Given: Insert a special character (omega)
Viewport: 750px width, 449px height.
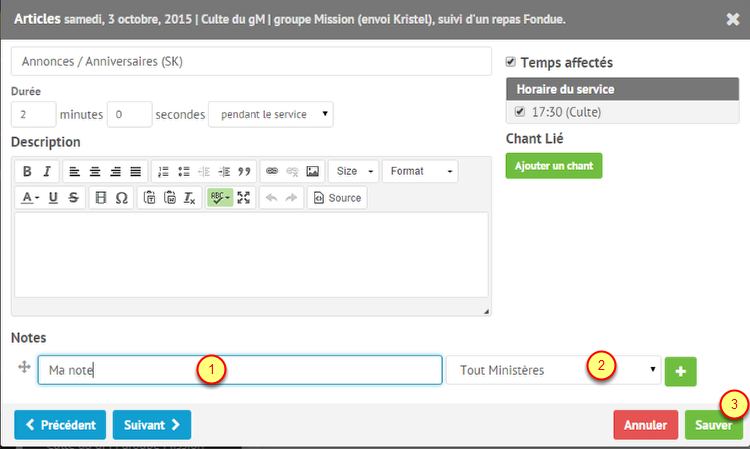Looking at the screenshot, I should (x=121, y=197).
